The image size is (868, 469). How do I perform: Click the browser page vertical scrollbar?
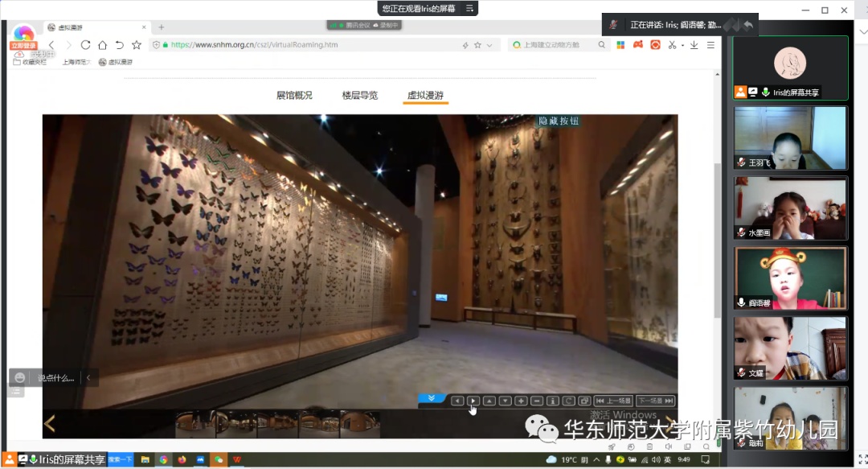click(x=718, y=241)
